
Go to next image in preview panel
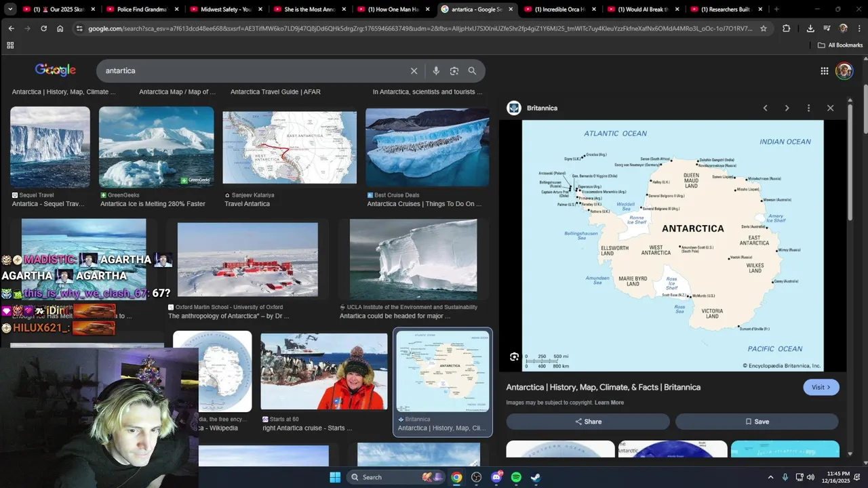(787, 108)
